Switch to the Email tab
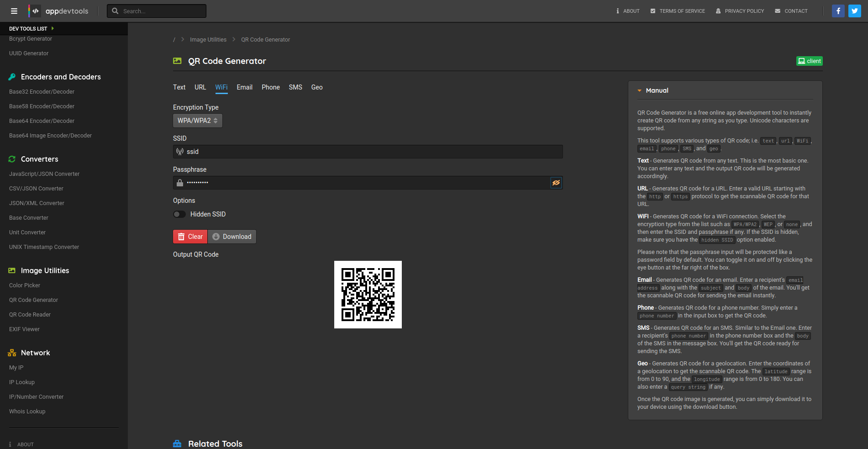Image resolution: width=868 pixels, height=449 pixels. click(244, 87)
